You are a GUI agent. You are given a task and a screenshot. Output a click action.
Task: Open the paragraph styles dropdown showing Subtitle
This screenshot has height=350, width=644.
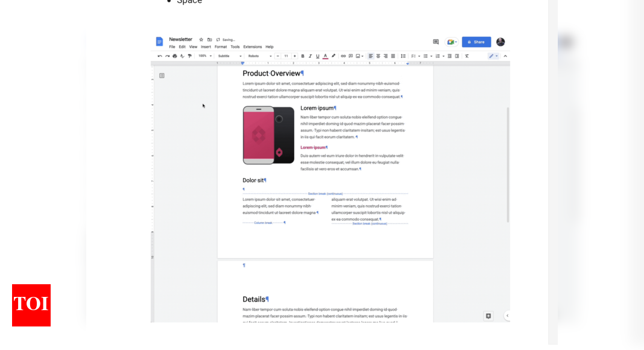(229, 56)
